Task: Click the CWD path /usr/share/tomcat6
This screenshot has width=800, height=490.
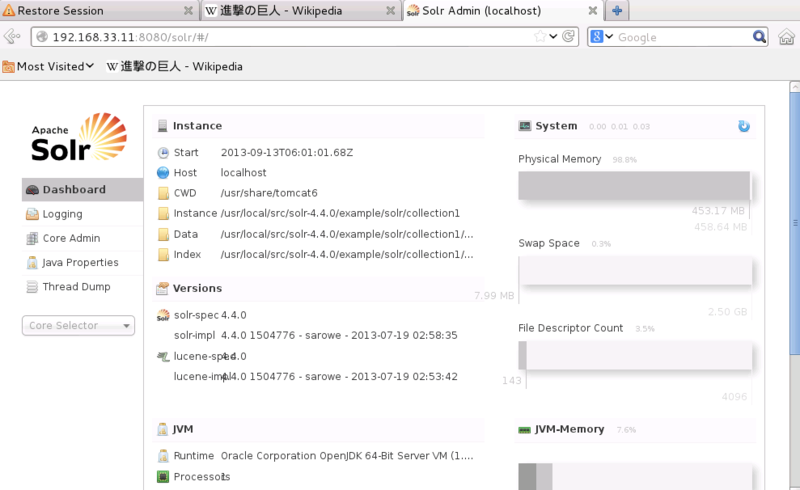Action: point(269,193)
